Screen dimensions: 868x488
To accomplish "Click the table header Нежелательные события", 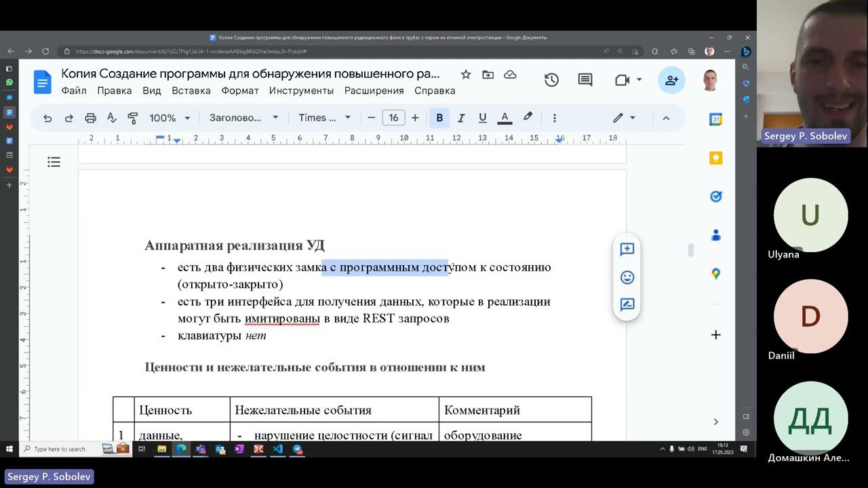I will coord(303,410).
